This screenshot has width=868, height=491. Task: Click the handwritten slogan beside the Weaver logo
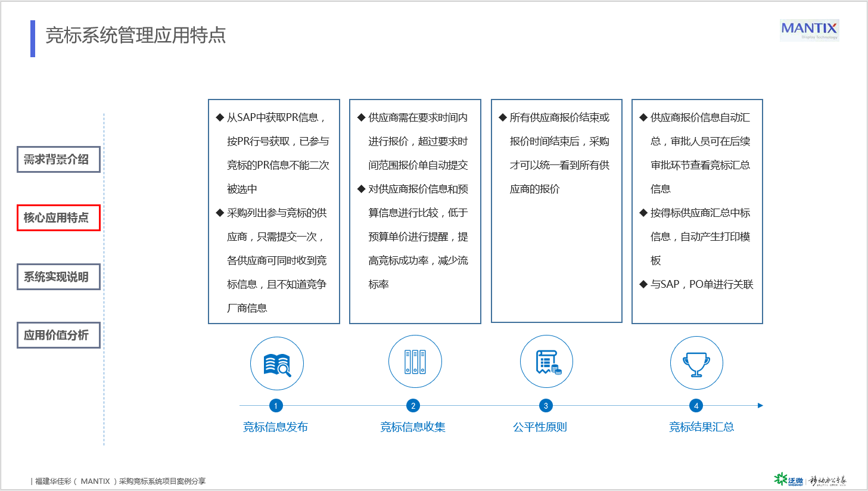tap(828, 480)
